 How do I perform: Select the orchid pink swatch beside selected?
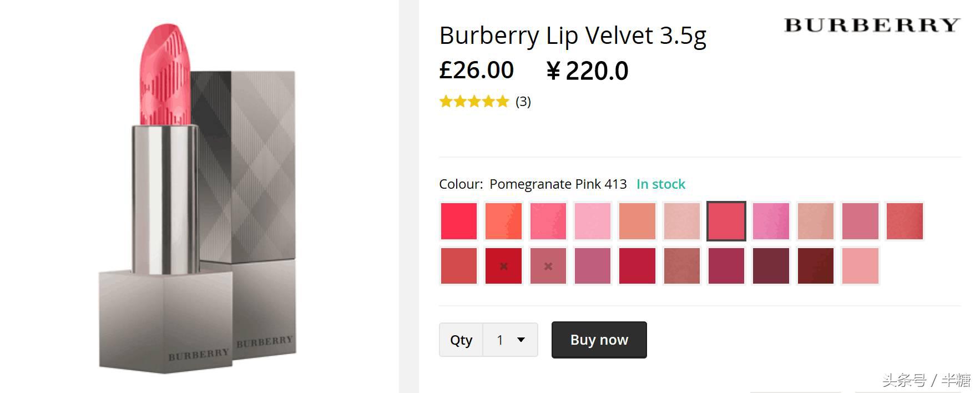(x=771, y=221)
